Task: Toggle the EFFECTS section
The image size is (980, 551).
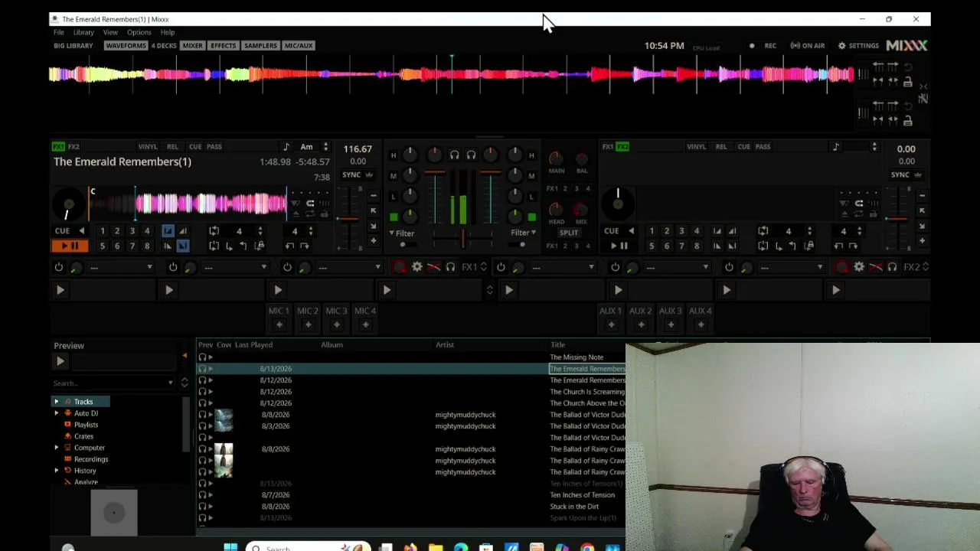Action: click(224, 46)
